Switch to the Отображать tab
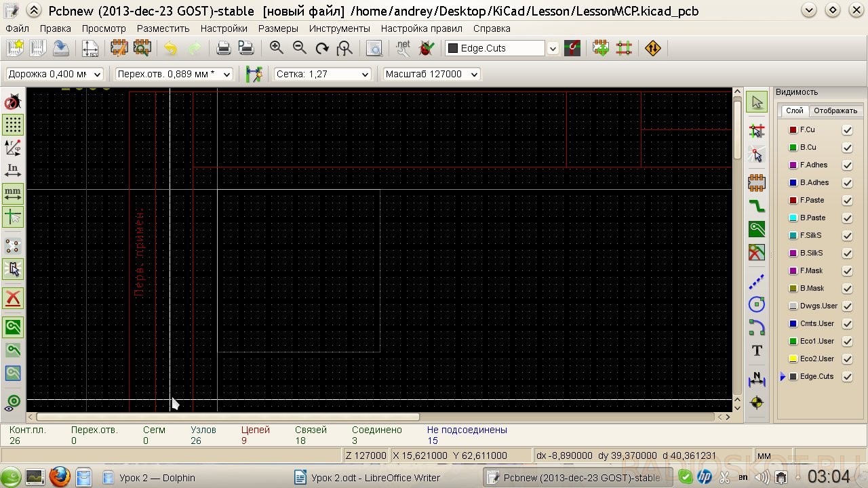 pos(835,110)
